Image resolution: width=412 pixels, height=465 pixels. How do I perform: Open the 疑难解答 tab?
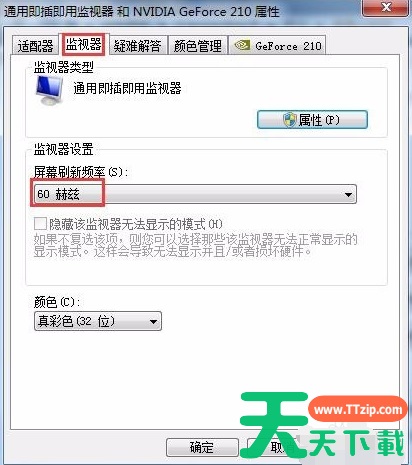(137, 46)
